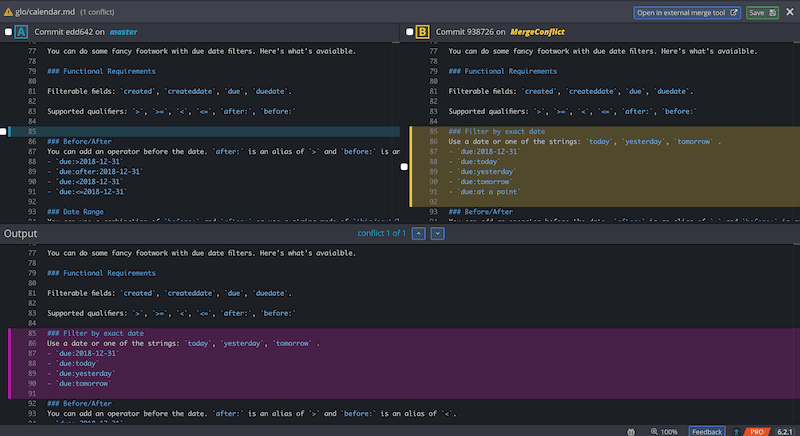Click the zoom magnifier icon in status bar
800x436 pixels.
[x=654, y=432]
